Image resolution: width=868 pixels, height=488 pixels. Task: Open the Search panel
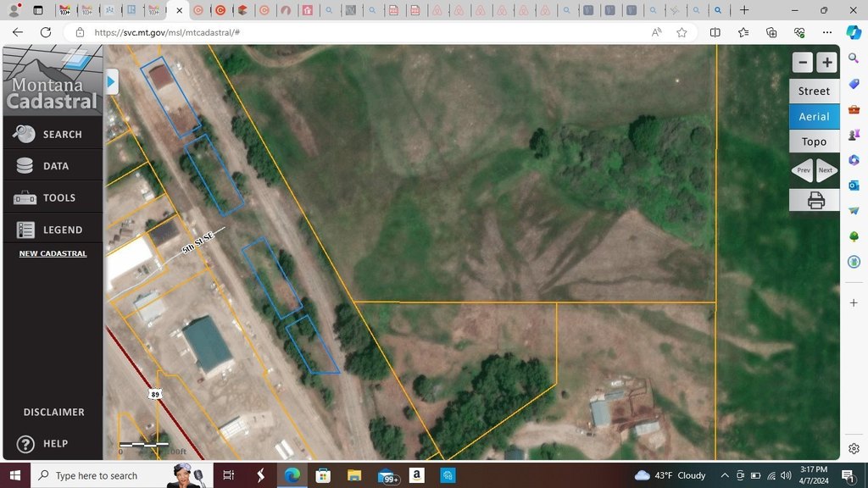52,134
